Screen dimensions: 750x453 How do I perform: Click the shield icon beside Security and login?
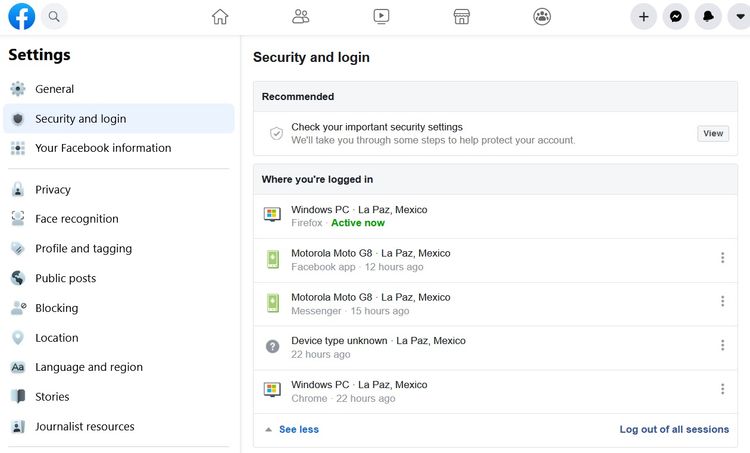pos(18,119)
